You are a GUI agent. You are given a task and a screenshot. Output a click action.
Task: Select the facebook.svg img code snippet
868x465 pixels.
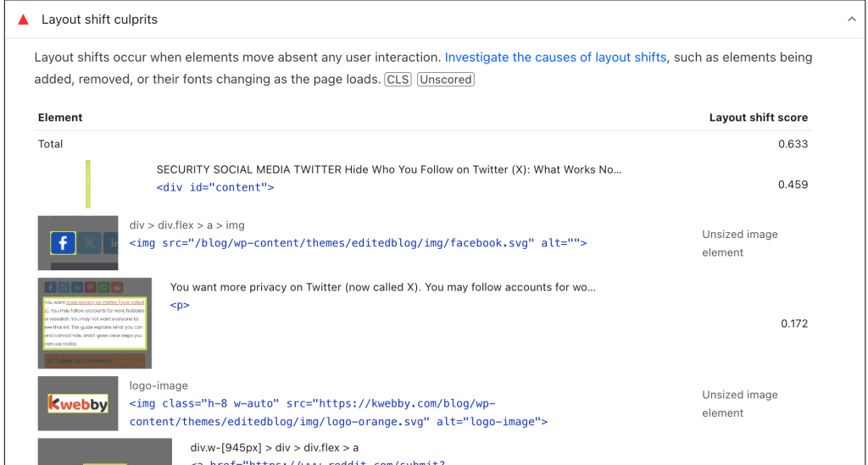click(x=358, y=243)
